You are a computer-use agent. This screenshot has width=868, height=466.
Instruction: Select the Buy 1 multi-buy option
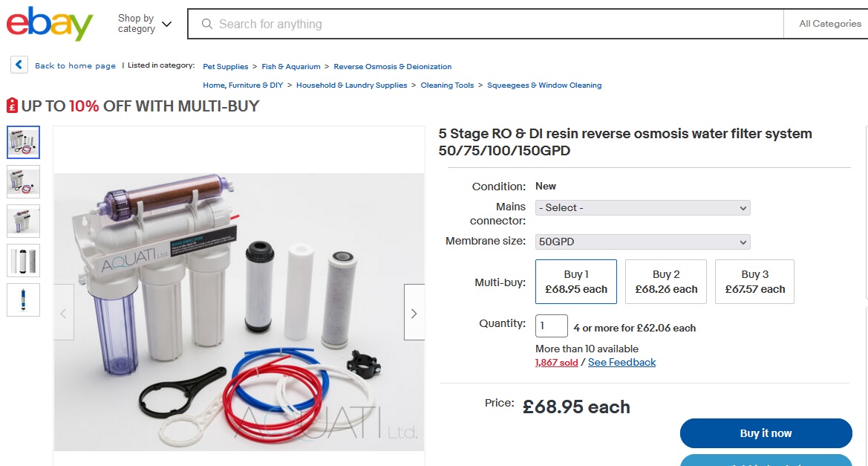tap(575, 282)
